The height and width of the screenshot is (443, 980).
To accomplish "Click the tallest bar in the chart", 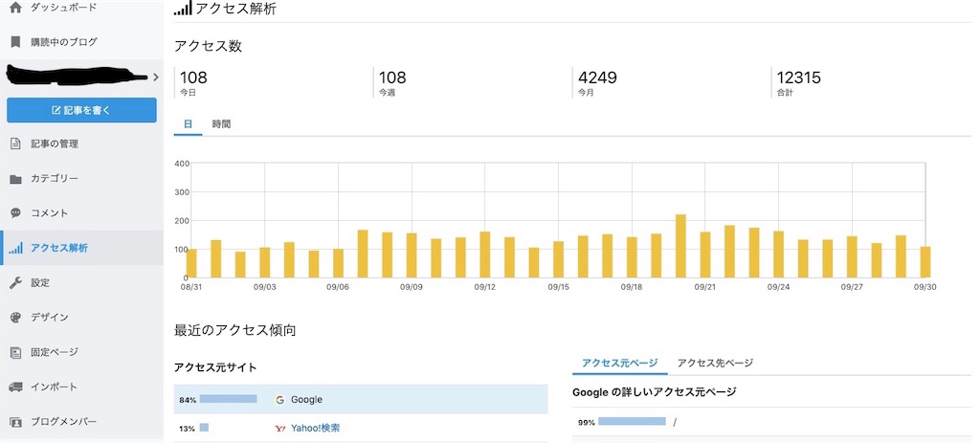I will pyautogui.click(x=680, y=246).
